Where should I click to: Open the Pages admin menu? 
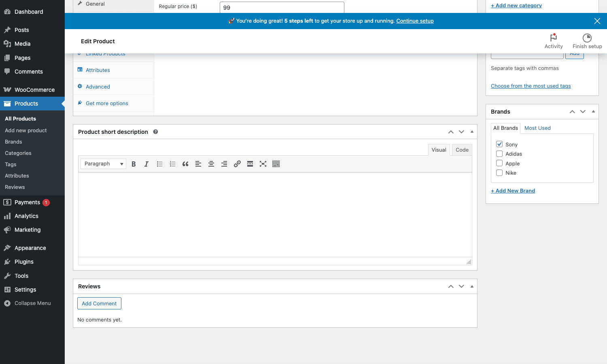pyautogui.click(x=32, y=58)
